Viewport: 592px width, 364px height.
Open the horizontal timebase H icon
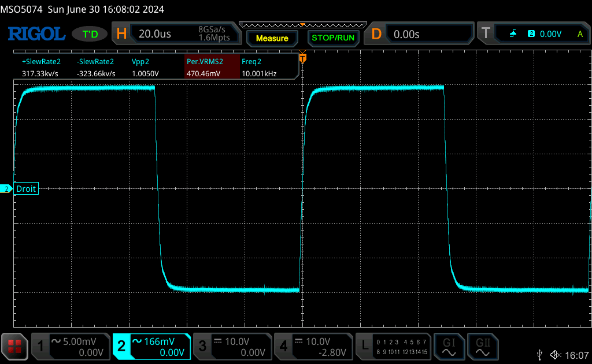tap(121, 34)
